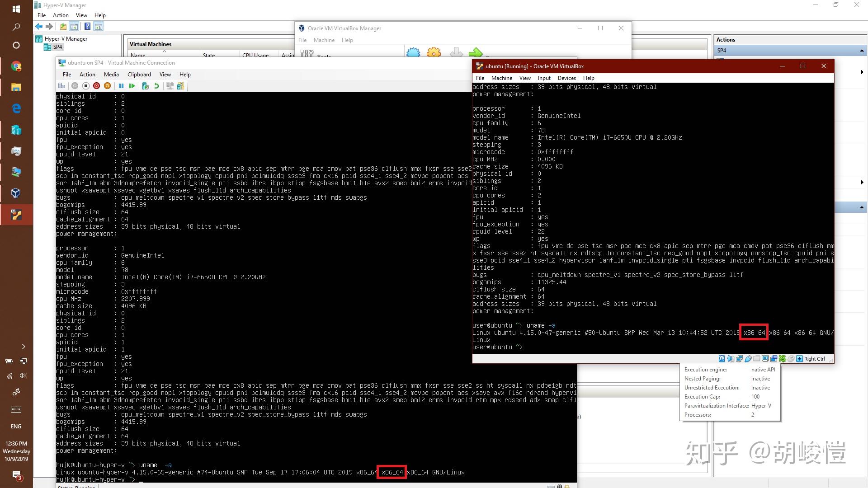Click the Back arrow in Hyper-V Manager toolbar
Screen dimensions: 868x488
(x=39, y=27)
